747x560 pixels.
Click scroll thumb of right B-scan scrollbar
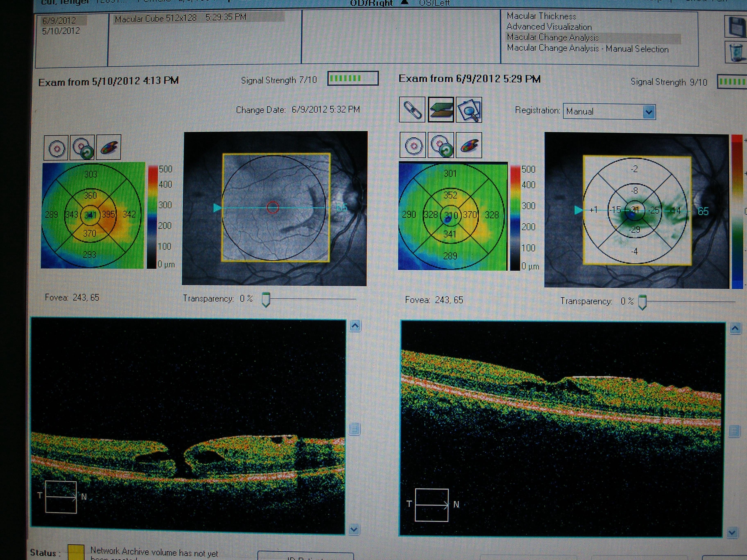[734, 432]
